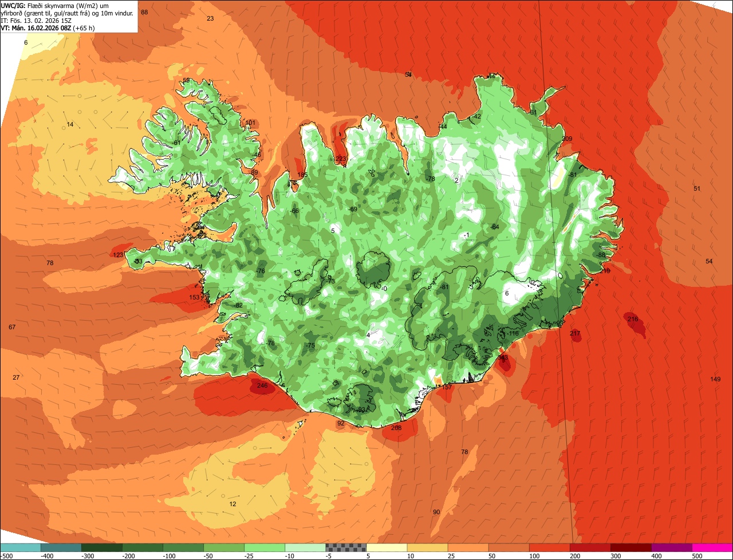Click the value '208' off the south coast
Screen dimensions: 733x560
pos(396,428)
